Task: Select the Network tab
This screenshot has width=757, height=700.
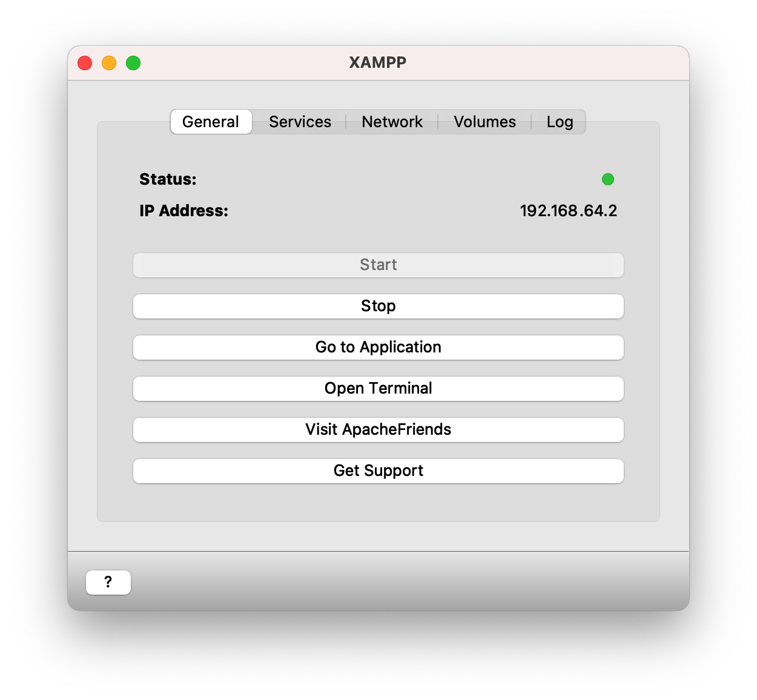Action: click(x=392, y=122)
